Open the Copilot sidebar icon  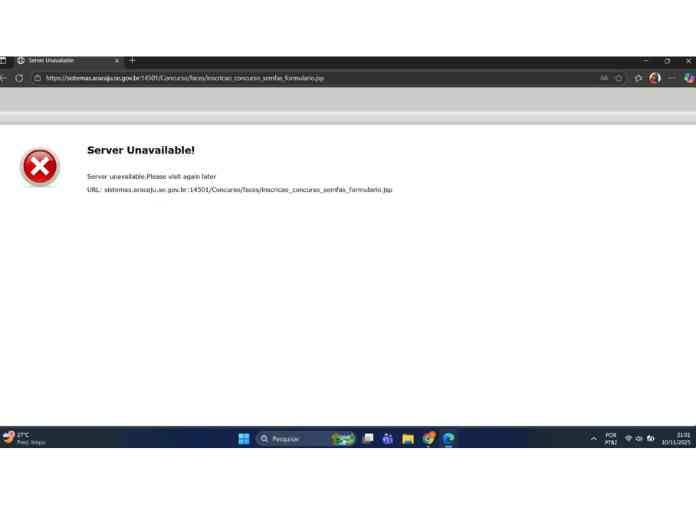(689, 78)
